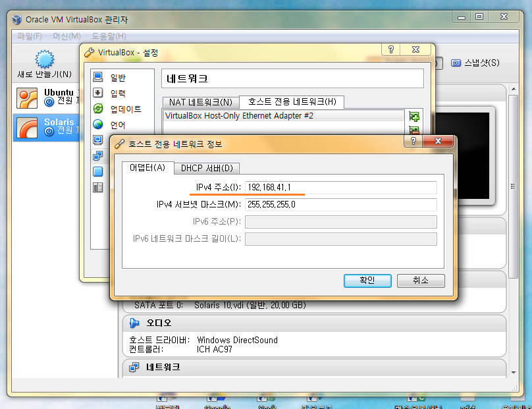Select VirtualBox Host-Only Ethernet Adapter #2 entry
The height and width of the screenshot is (409, 532).
283,116
